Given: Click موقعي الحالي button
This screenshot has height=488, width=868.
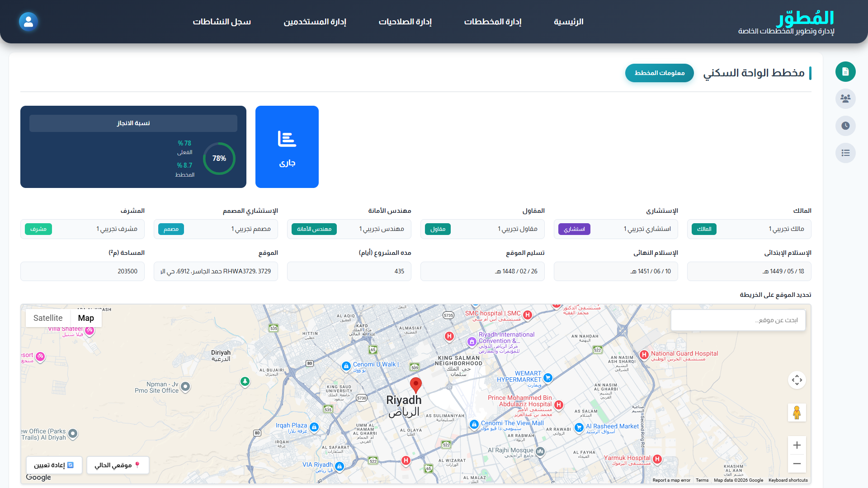Looking at the screenshot, I should [118, 465].
